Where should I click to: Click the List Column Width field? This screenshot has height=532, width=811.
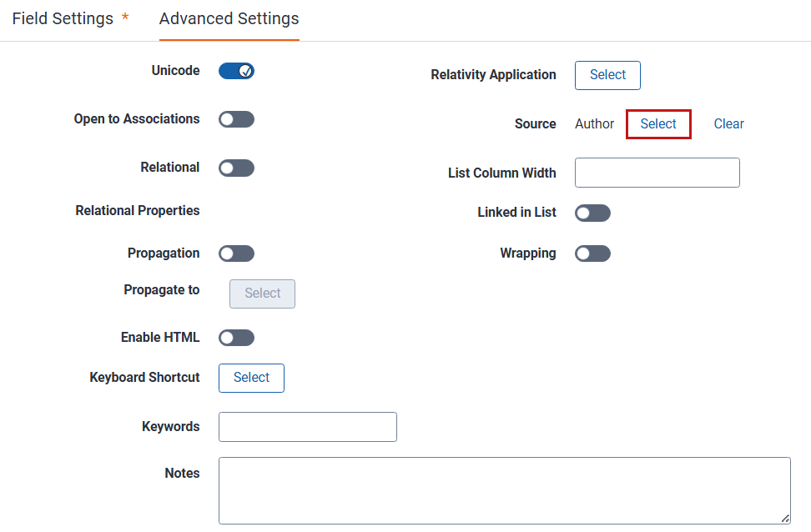click(x=657, y=173)
